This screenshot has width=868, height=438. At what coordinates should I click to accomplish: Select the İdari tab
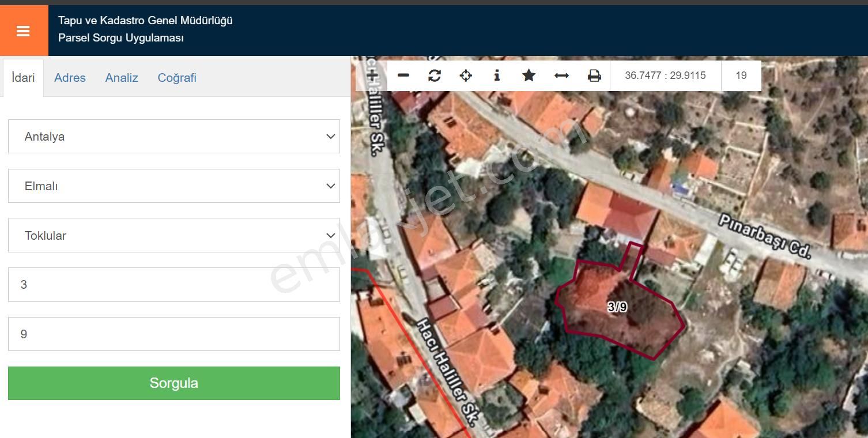23,78
